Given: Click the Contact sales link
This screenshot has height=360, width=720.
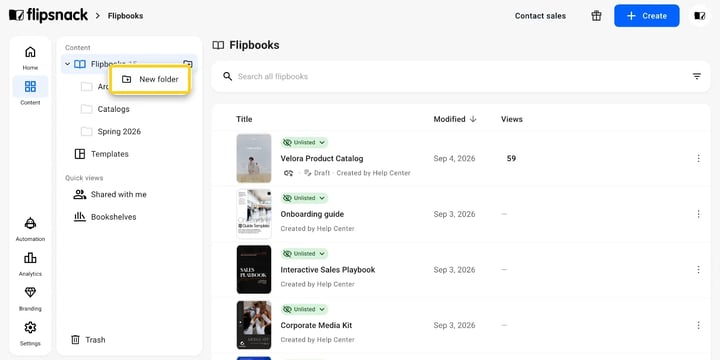Looking at the screenshot, I should tap(540, 16).
